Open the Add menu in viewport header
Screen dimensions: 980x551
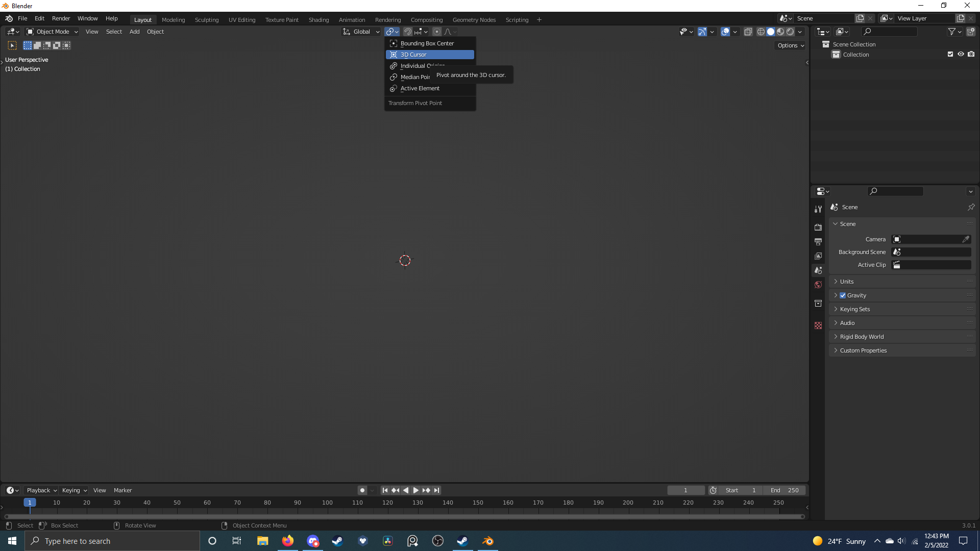134,32
